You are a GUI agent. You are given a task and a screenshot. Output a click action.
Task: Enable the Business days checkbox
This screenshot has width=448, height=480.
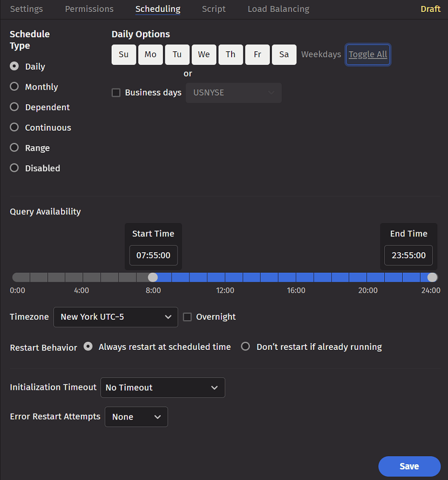pyautogui.click(x=116, y=92)
